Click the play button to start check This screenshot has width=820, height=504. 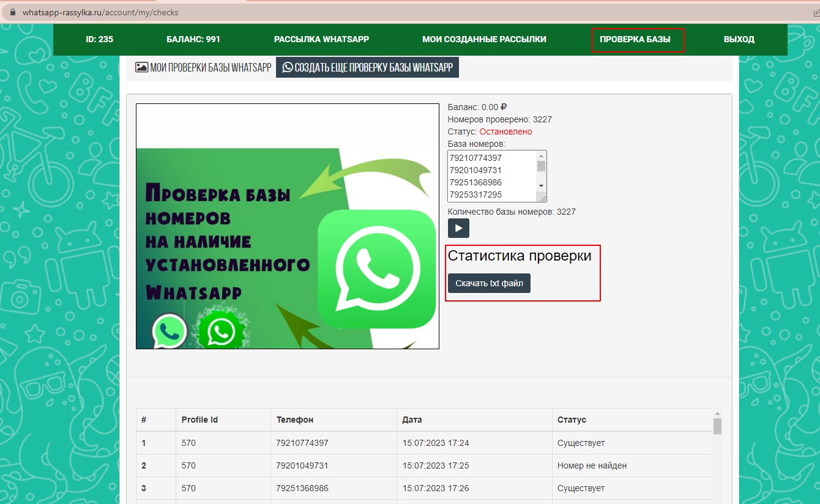(458, 228)
